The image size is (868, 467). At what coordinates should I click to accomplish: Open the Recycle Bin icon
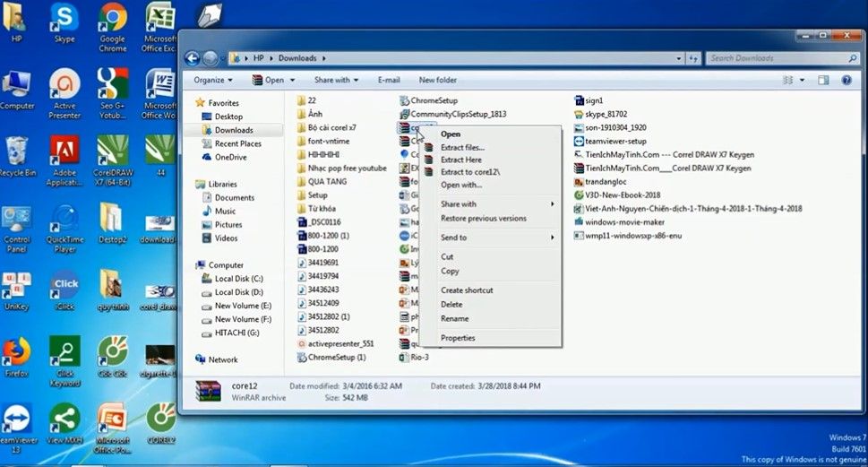17,156
